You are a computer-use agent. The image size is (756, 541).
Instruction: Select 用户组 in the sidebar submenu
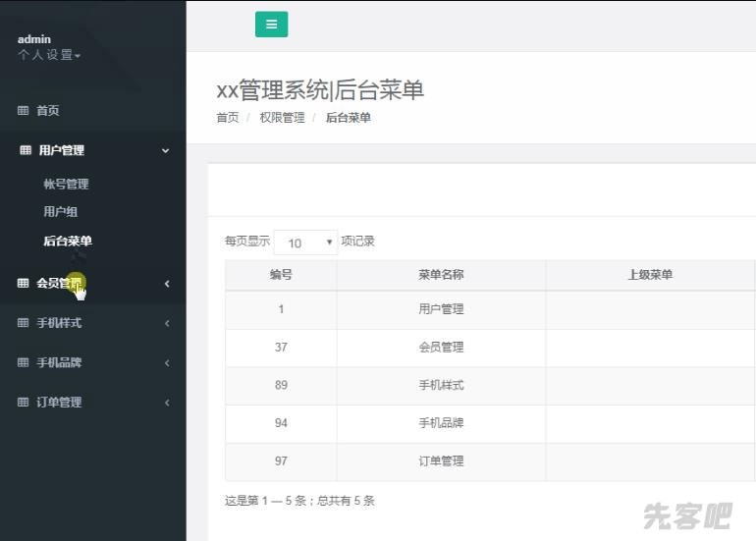(x=60, y=211)
